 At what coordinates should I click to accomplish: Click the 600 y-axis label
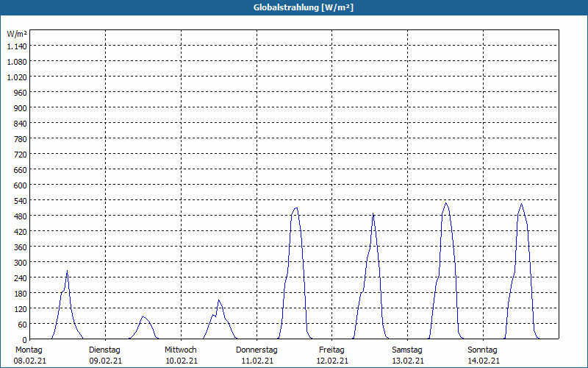click(x=21, y=185)
